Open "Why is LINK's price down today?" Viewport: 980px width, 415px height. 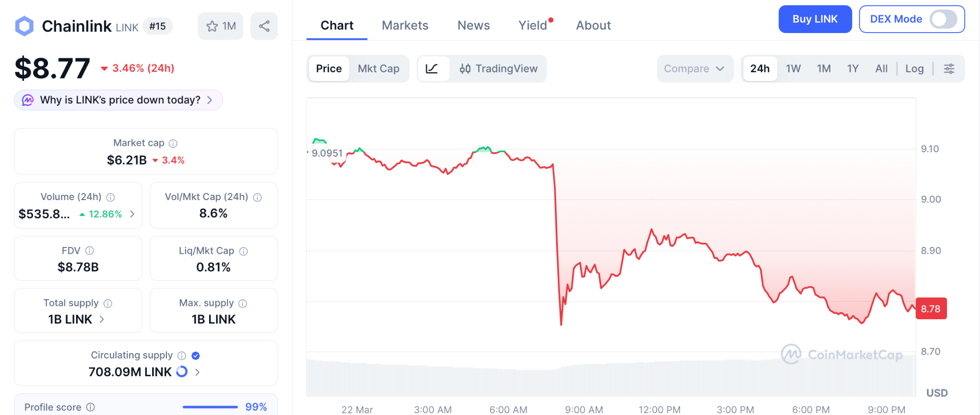119,100
